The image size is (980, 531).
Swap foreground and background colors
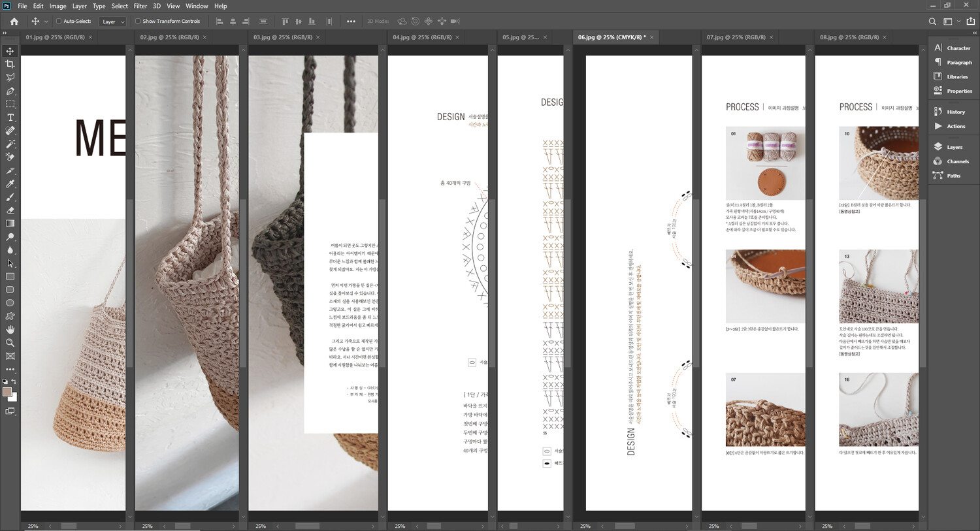[x=14, y=381]
